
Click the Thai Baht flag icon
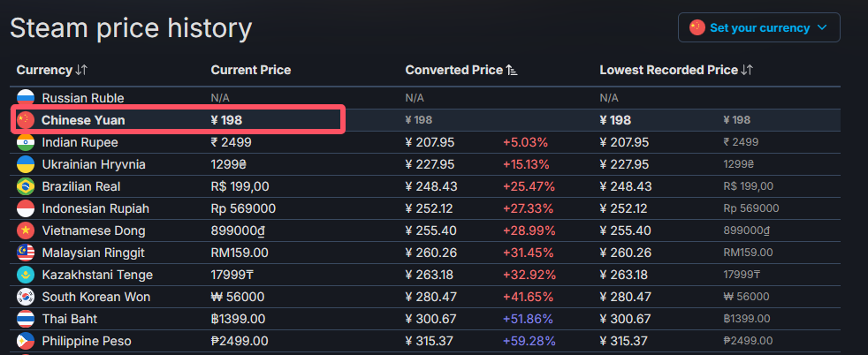coord(25,319)
